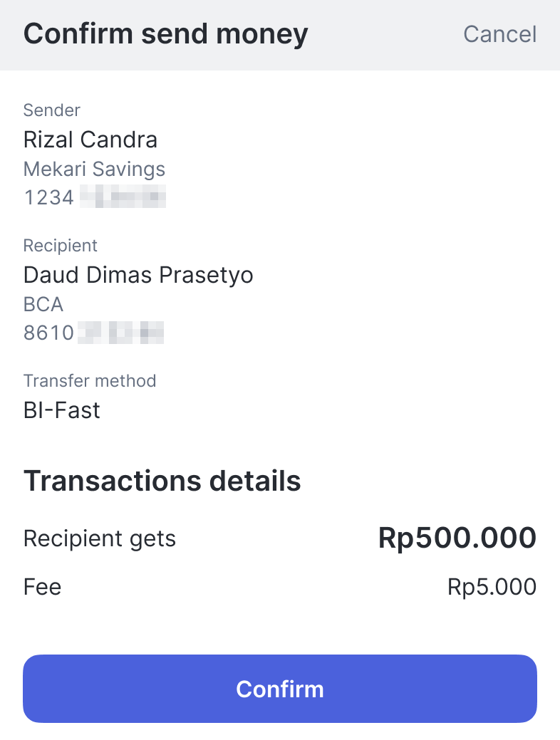Screen dimensions: 560x740
Task: Click the blurred recipient account digits
Action: [x=121, y=333]
